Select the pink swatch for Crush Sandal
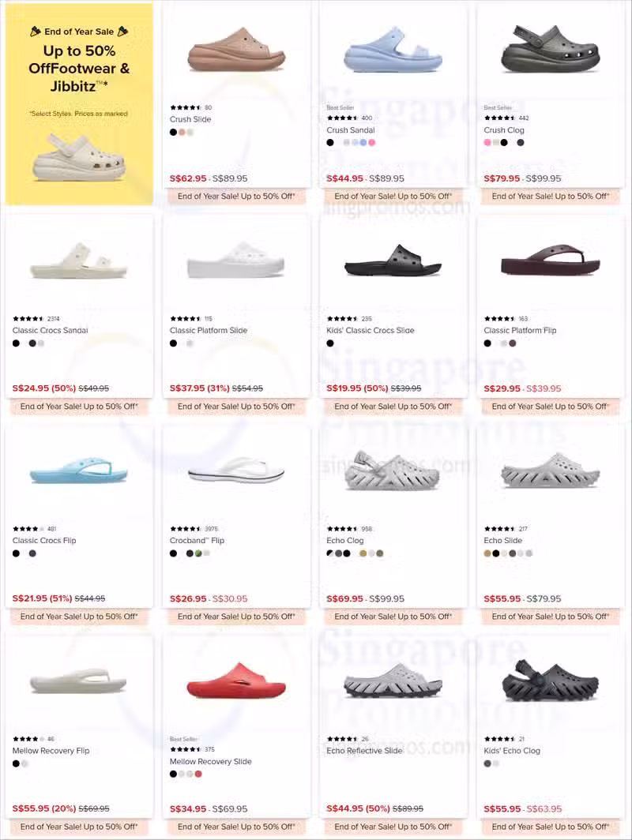The width and height of the screenshot is (632, 840). (372, 142)
